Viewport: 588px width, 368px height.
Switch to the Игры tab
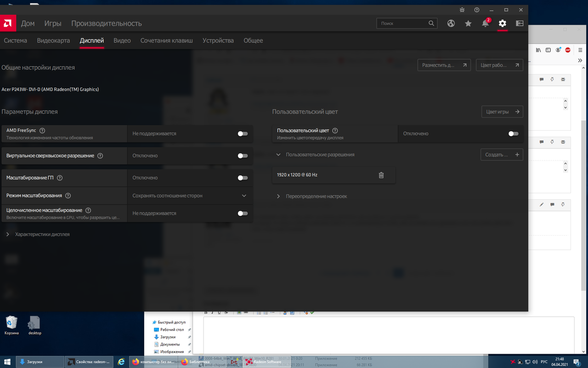point(53,23)
